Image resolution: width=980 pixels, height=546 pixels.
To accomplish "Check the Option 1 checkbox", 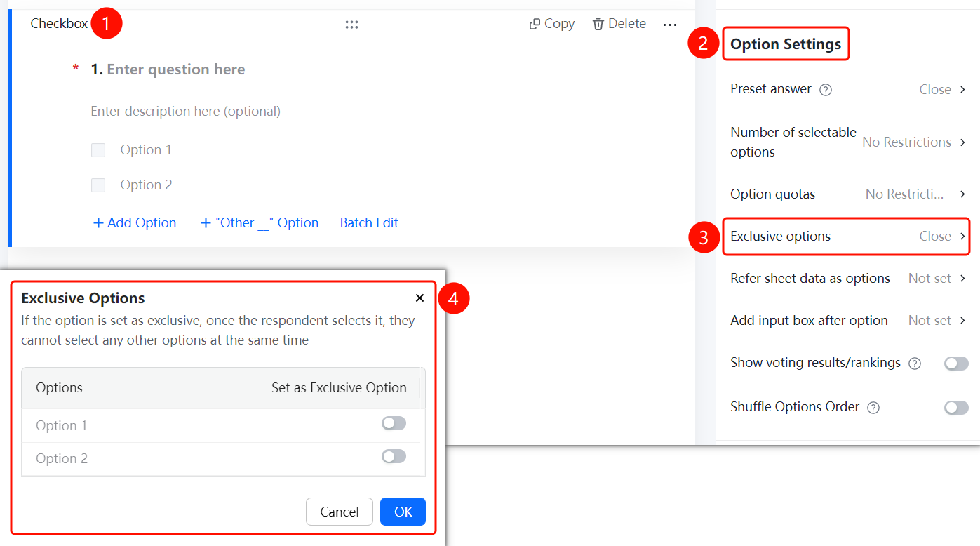I will (98, 150).
